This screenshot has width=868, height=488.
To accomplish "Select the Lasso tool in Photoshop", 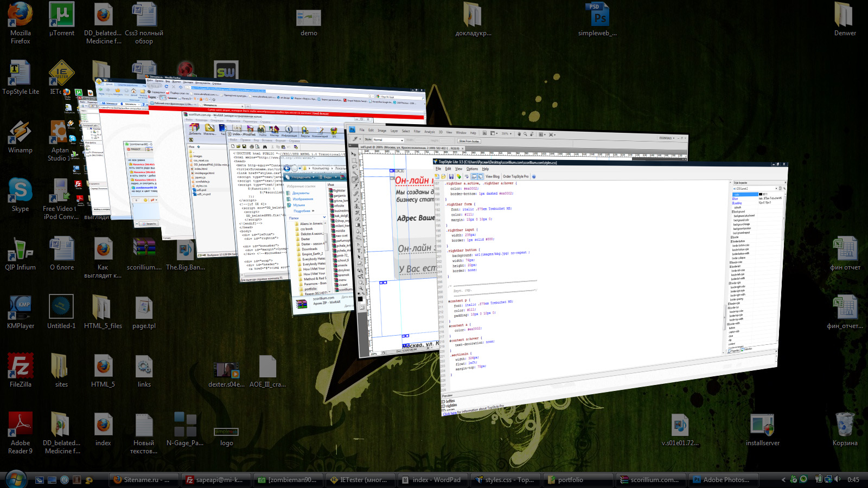I will tap(355, 167).
